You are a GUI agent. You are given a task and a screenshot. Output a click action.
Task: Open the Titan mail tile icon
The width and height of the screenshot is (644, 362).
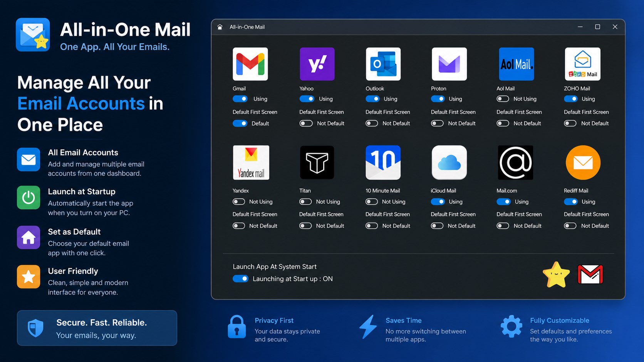click(x=317, y=162)
